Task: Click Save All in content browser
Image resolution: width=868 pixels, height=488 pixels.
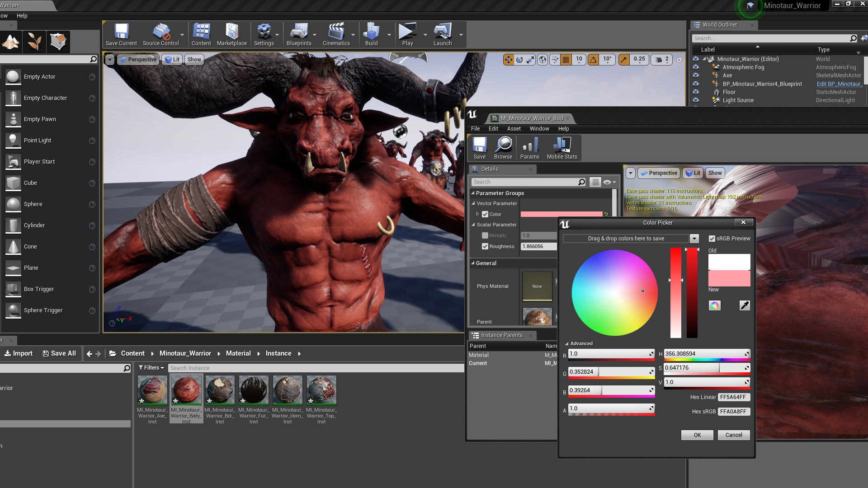Action: pyautogui.click(x=59, y=353)
